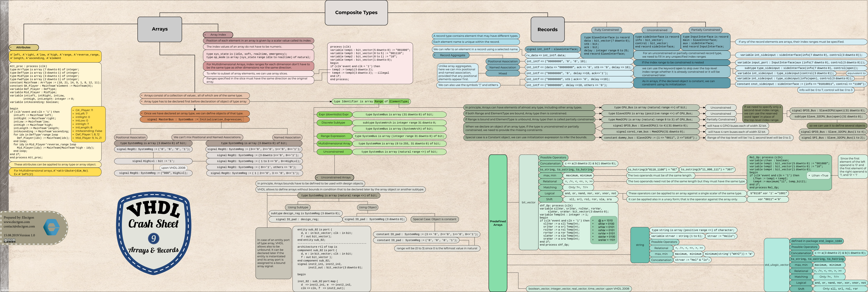Click the Electgon hexagon logo
The width and height of the screenshot is (868, 292).
[52, 227]
